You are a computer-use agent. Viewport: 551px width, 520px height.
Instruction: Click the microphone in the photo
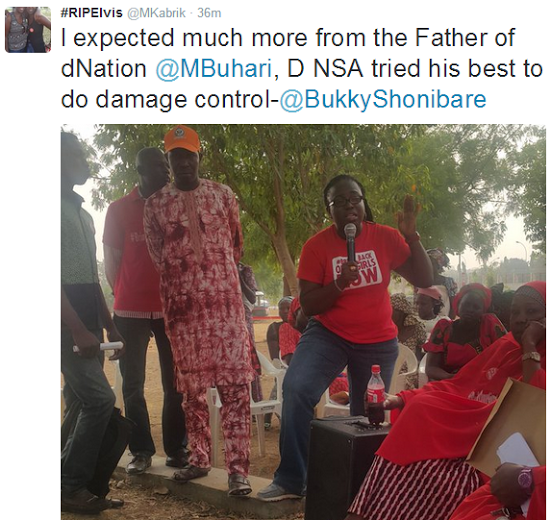coord(351,246)
